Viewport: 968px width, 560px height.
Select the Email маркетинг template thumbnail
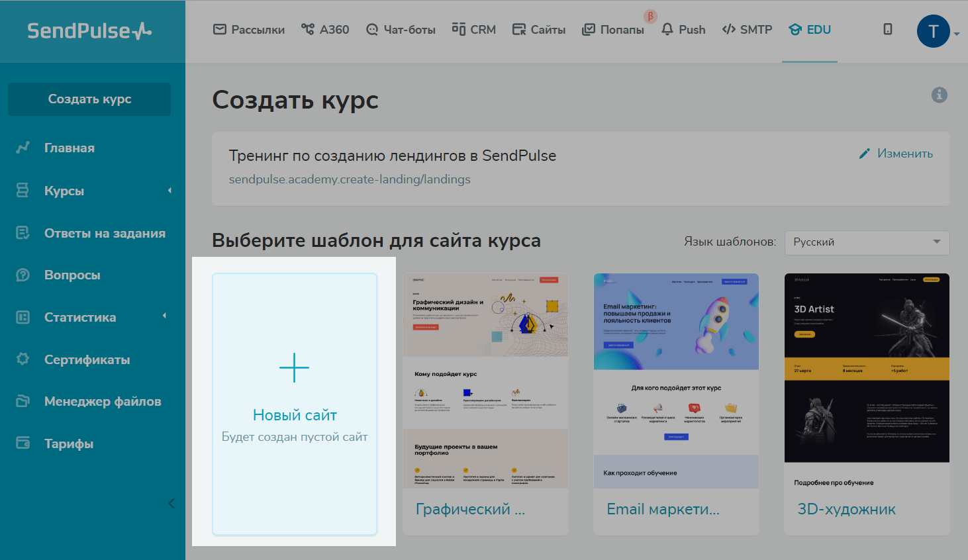[677, 381]
